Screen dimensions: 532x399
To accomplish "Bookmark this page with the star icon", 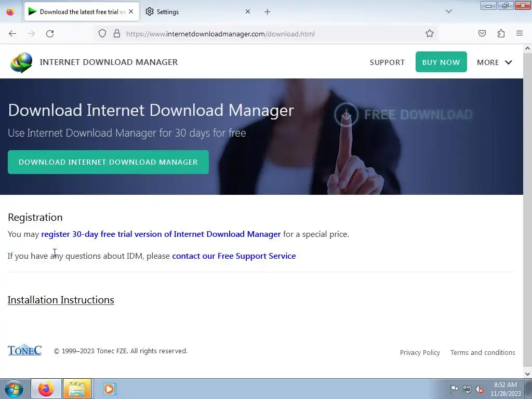I will (430, 34).
